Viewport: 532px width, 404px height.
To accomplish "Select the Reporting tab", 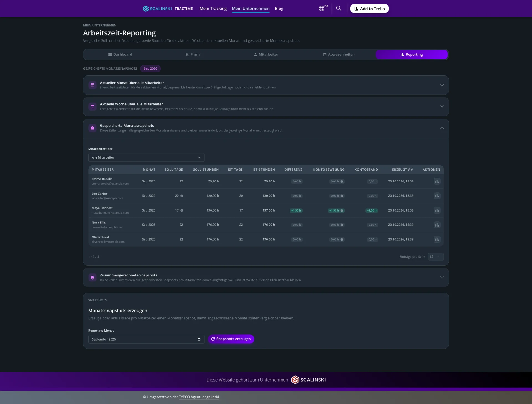I will 412,54.
